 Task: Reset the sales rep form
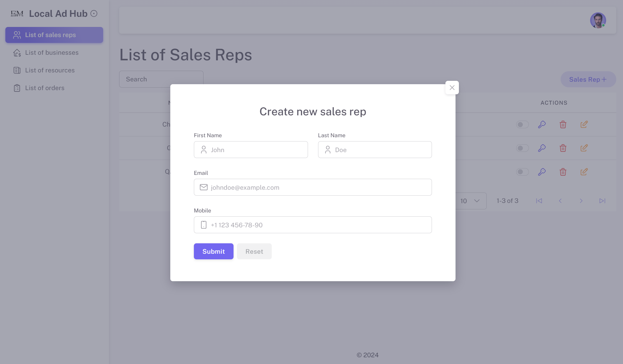click(254, 251)
